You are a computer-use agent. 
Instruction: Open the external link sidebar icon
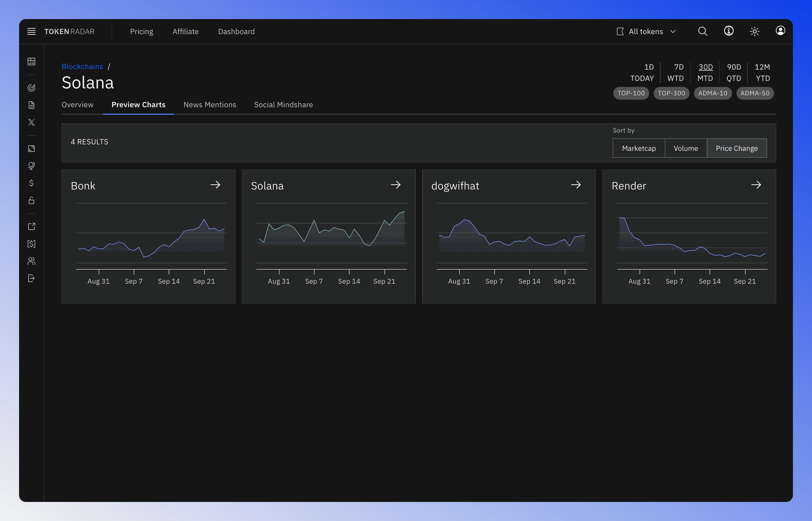31,227
